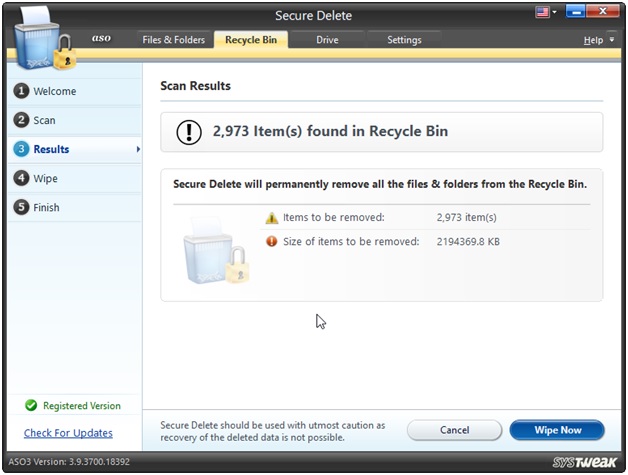Click the green Registered Version checkmark icon
This screenshot has height=475, width=628.
click(31, 406)
